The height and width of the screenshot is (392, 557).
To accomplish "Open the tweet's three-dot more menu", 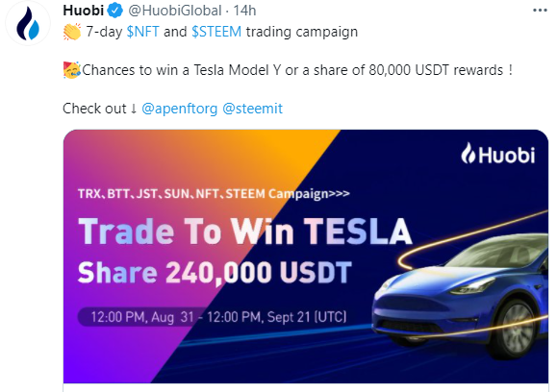I will pyautogui.click(x=540, y=11).
